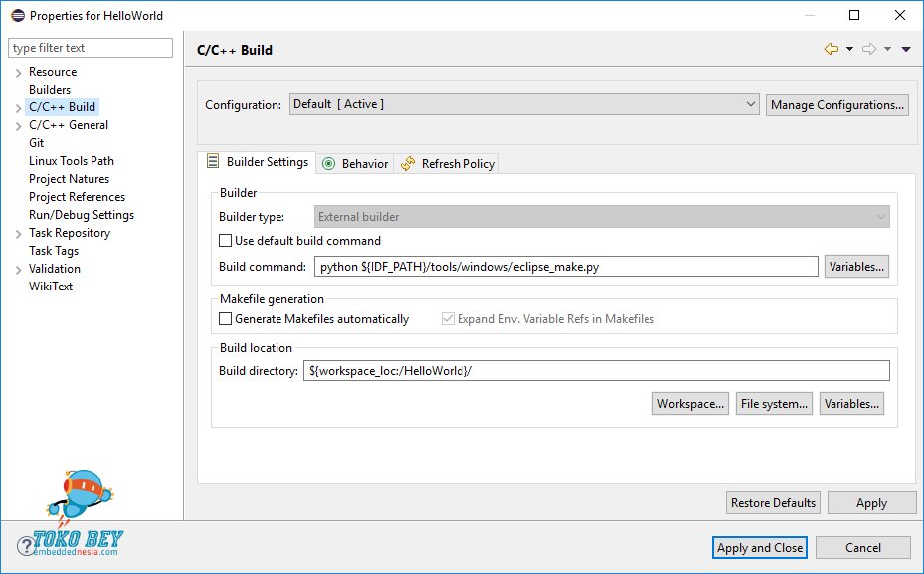Open the Configuration dropdown
924x574 pixels.
coord(525,104)
